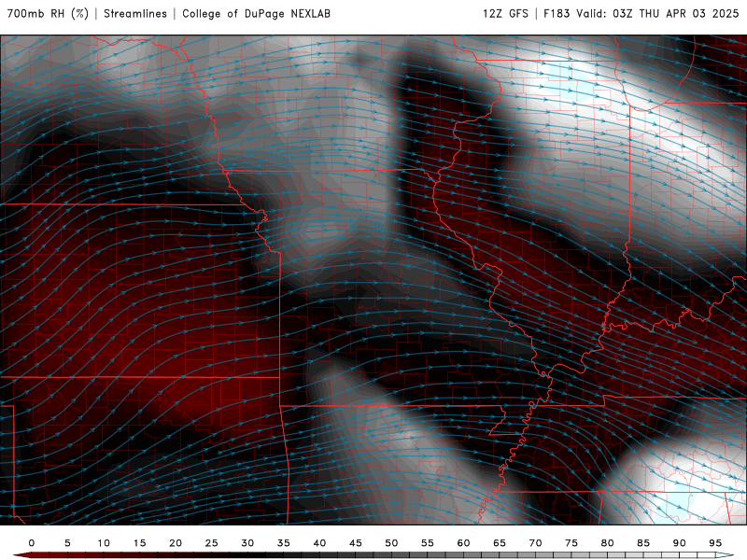Image resolution: width=747 pixels, height=560 pixels.
Task: Click the '0' value on the color scale
Action: point(32,543)
